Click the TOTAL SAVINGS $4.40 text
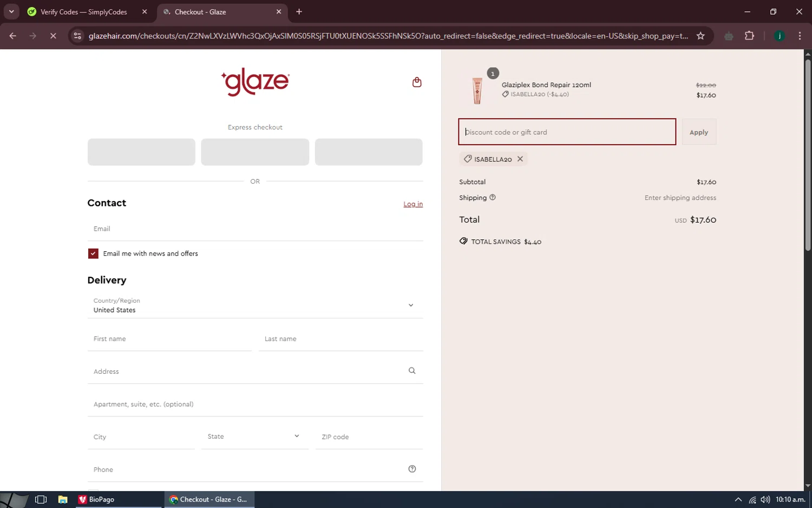Viewport: 812px width, 508px height. click(506, 242)
